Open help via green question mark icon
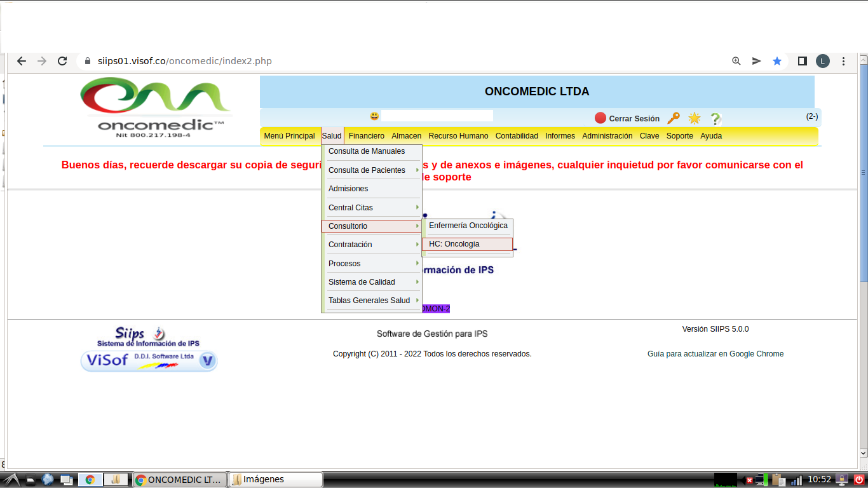 [715, 119]
